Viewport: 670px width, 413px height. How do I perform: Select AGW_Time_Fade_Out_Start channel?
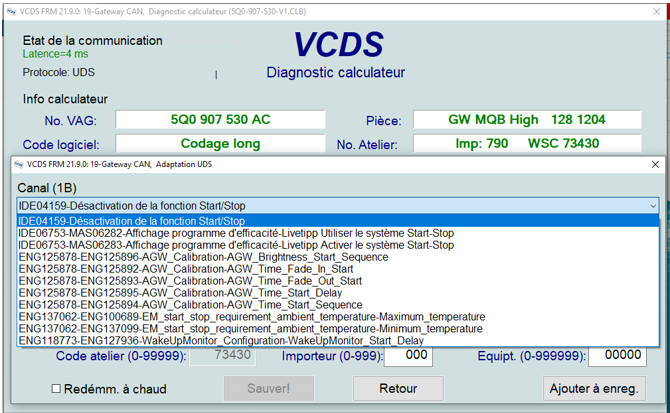click(x=338, y=281)
